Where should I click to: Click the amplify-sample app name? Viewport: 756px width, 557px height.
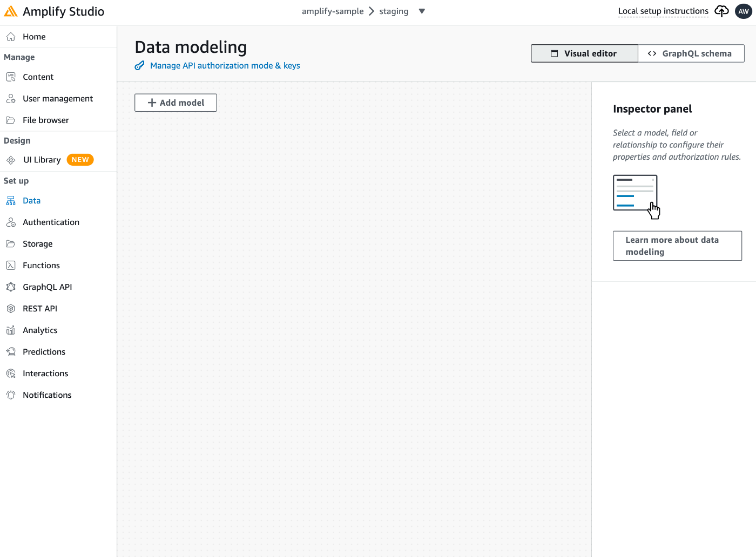(x=333, y=11)
